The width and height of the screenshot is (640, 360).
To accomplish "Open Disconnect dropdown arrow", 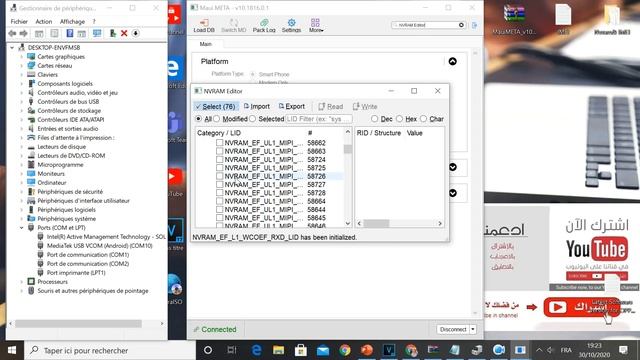I will (x=473, y=329).
